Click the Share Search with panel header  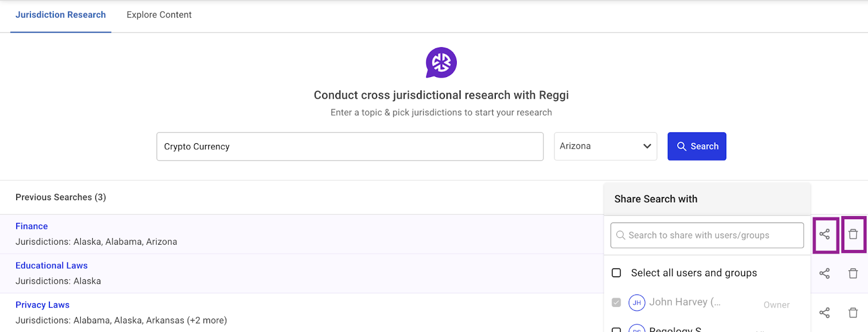655,199
